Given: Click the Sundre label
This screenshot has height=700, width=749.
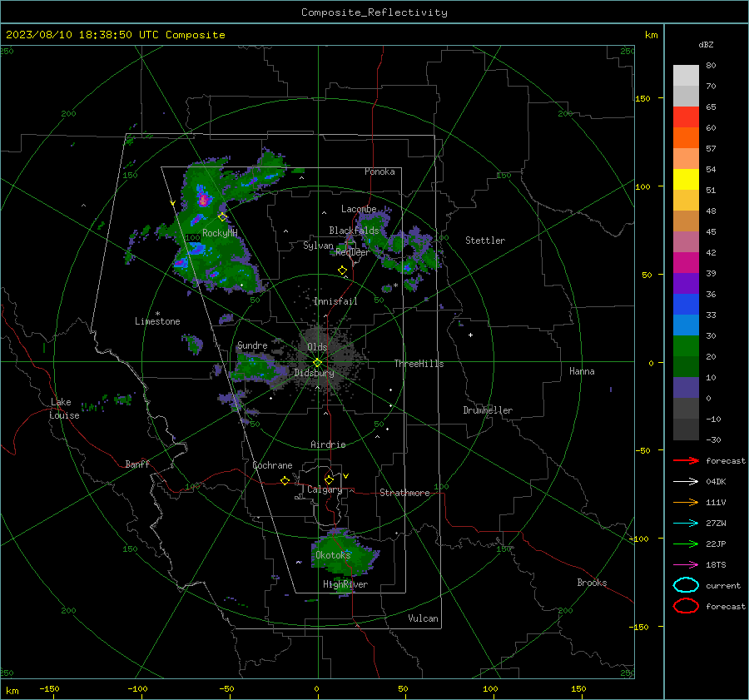Looking at the screenshot, I should pos(252,345).
